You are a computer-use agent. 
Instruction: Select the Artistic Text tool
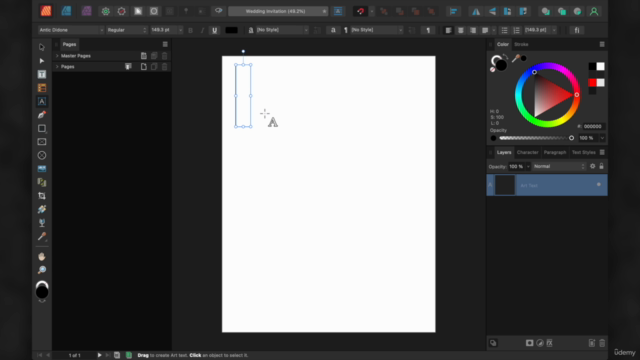pos(42,101)
